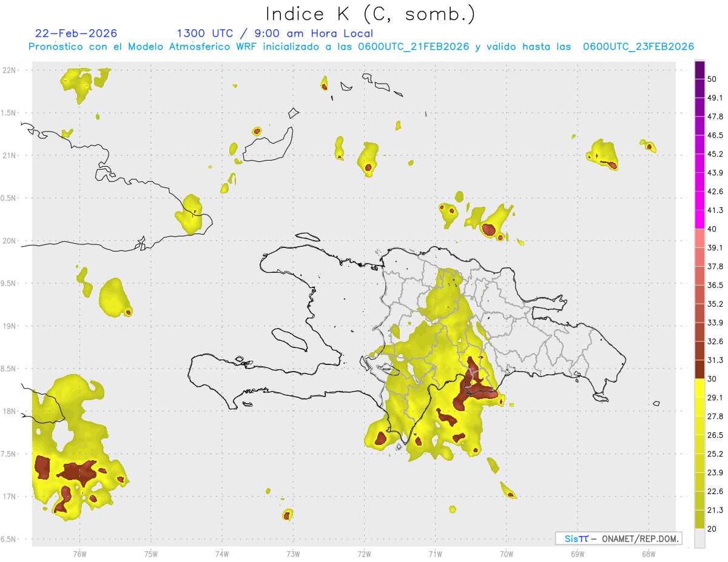Select the '22-Feb-2026' date text
This screenshot has width=728, height=562.
pos(76,33)
